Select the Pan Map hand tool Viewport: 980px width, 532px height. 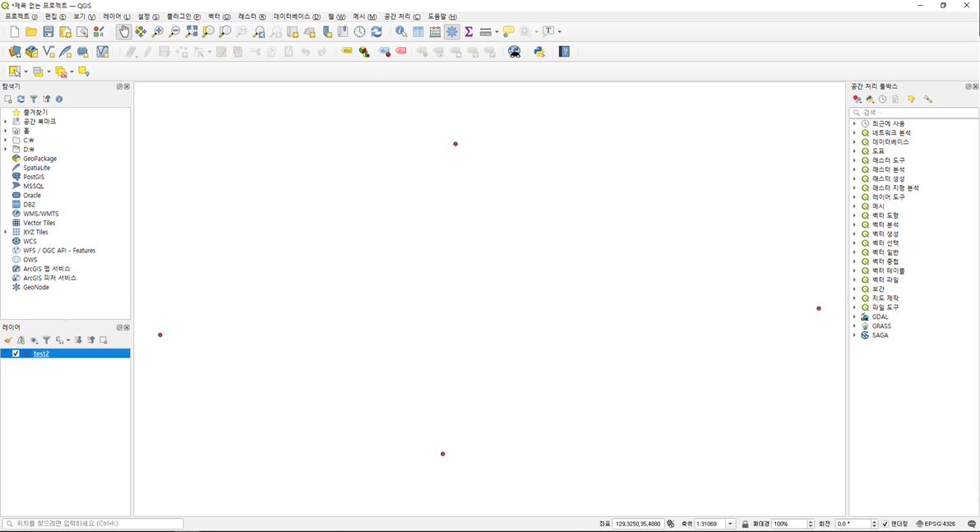124,31
